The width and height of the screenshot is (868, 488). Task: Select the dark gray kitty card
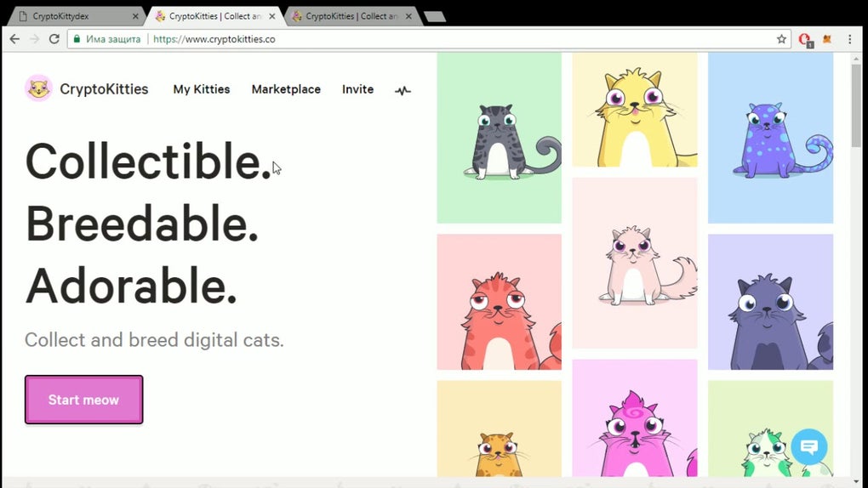771,302
